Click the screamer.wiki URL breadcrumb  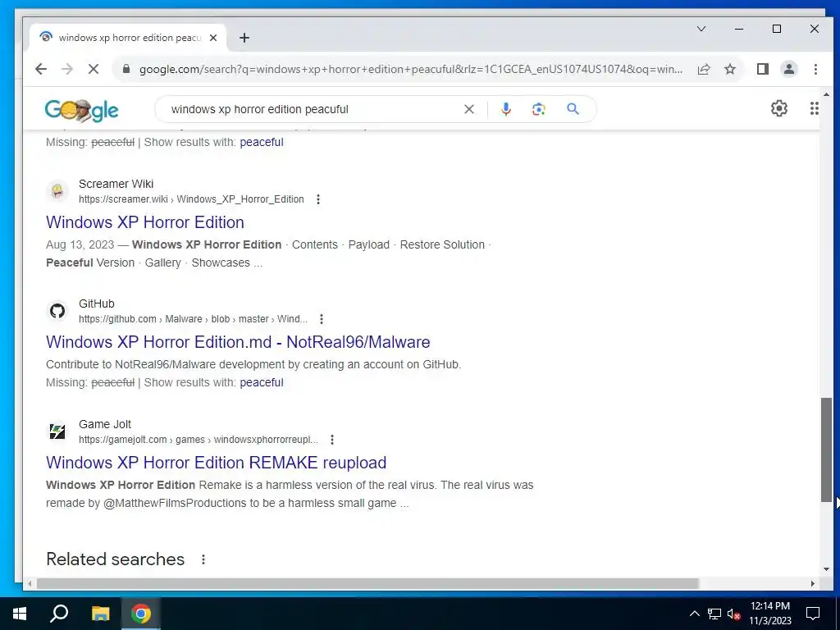tap(191, 199)
